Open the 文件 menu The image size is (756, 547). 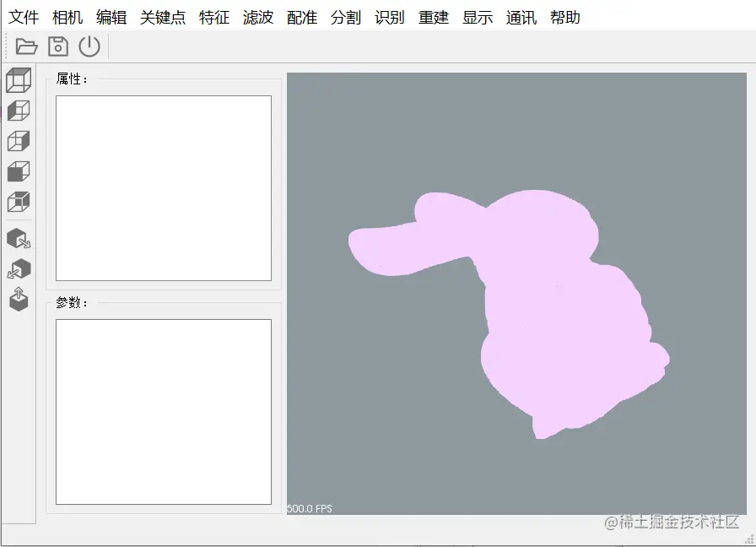point(23,17)
